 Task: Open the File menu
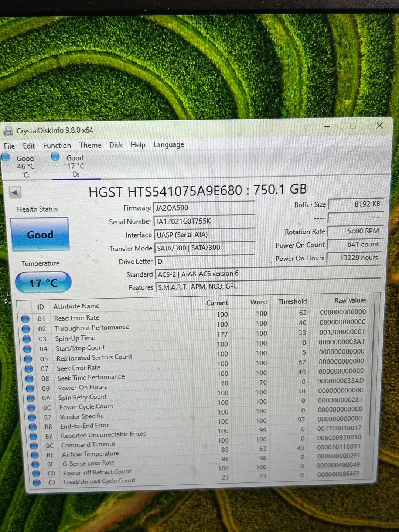click(x=9, y=146)
